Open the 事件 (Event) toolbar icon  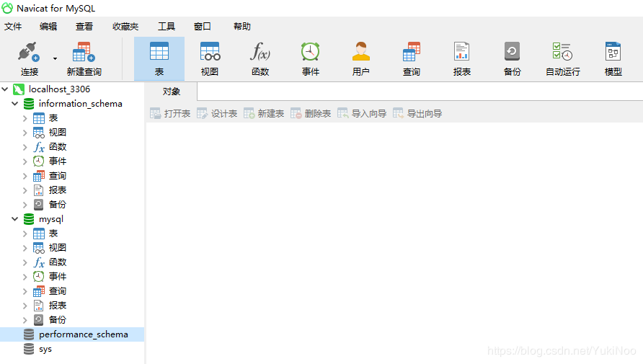point(311,58)
